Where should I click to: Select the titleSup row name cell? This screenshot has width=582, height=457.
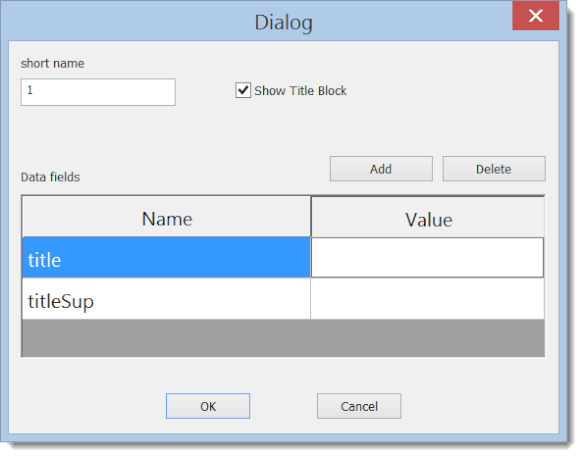coord(166,299)
